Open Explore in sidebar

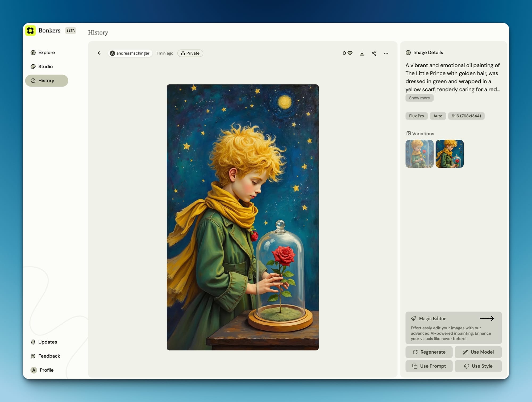(x=46, y=52)
